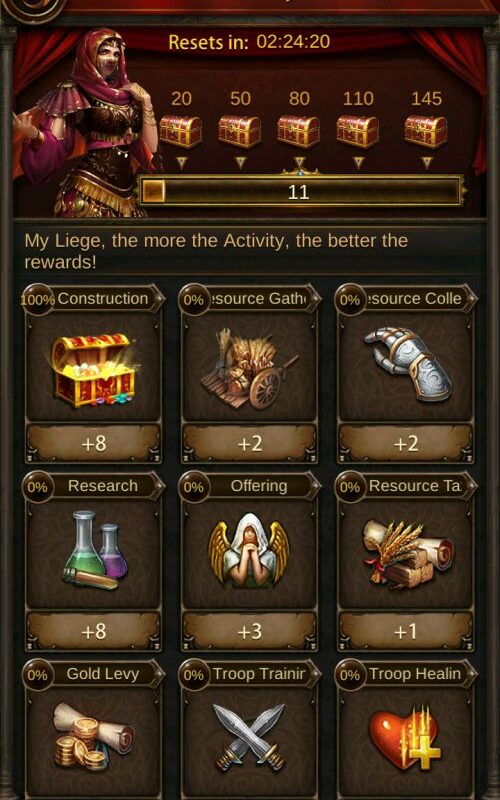Viewport: 500px width, 800px height.
Task: Select the Troop Training crossed swords icon
Action: coord(249,737)
